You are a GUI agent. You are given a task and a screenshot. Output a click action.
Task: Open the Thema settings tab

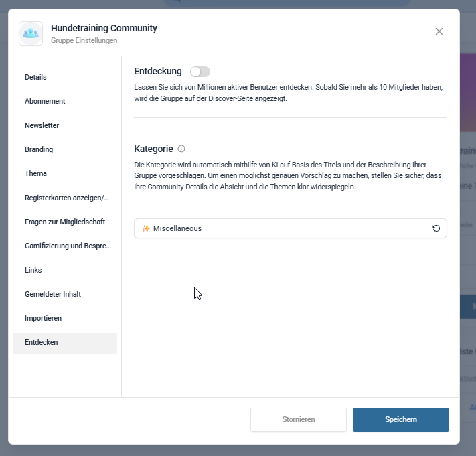pyautogui.click(x=36, y=173)
